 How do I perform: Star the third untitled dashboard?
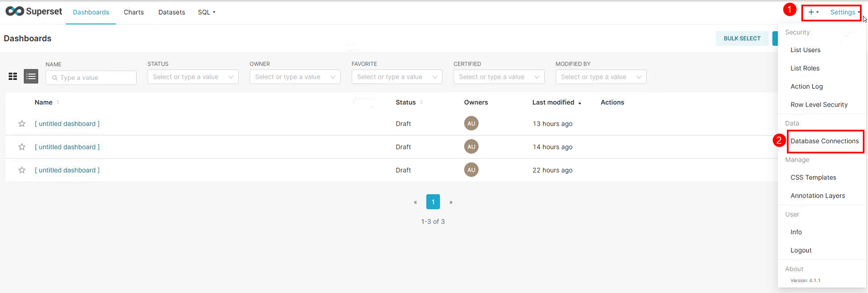[22, 170]
